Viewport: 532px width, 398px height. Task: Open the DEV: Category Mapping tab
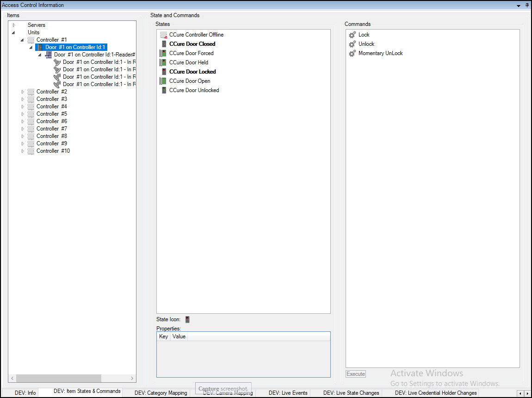tap(161, 392)
